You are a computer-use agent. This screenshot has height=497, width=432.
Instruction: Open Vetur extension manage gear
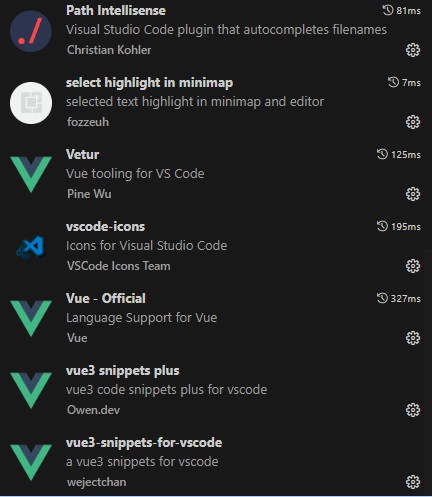[413, 194]
